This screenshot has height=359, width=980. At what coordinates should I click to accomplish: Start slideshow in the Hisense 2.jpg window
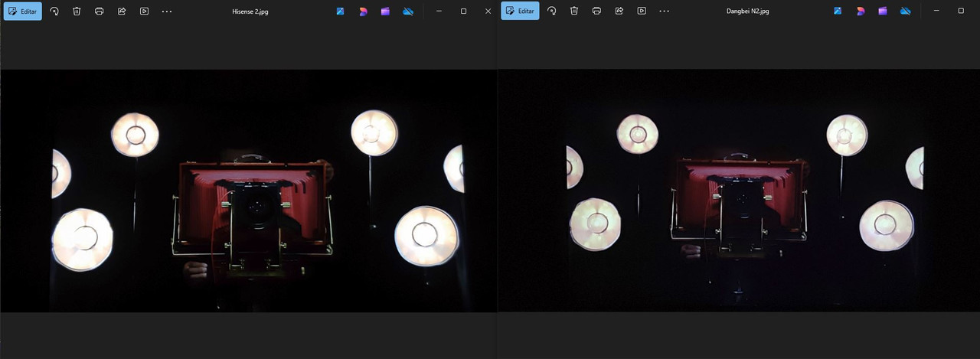point(144,11)
